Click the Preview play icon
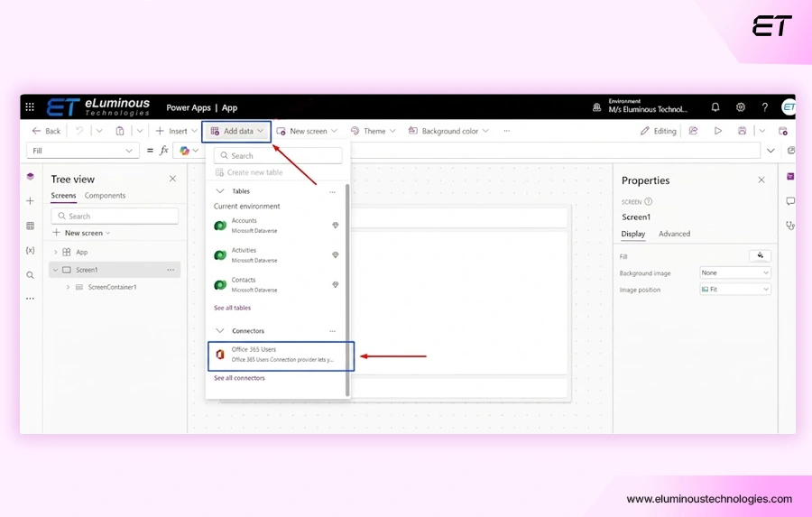This screenshot has width=812, height=517. tap(718, 131)
